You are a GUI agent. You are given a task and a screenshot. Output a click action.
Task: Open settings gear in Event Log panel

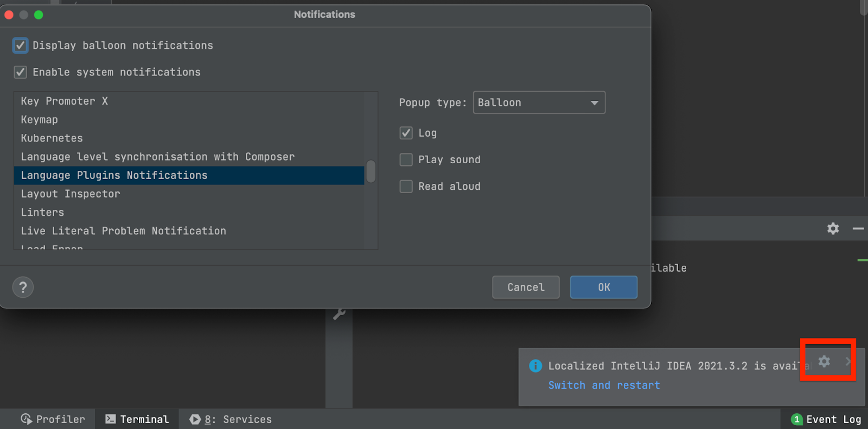(833, 228)
